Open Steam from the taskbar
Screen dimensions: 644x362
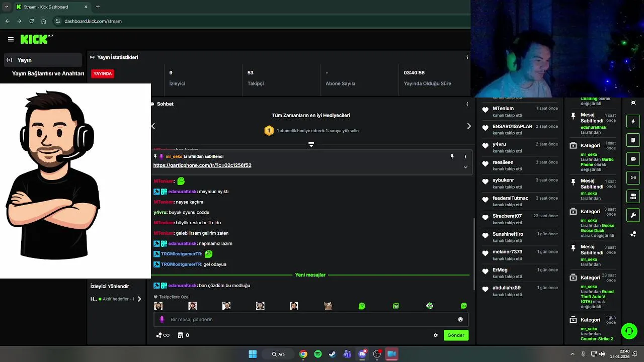pos(333,354)
